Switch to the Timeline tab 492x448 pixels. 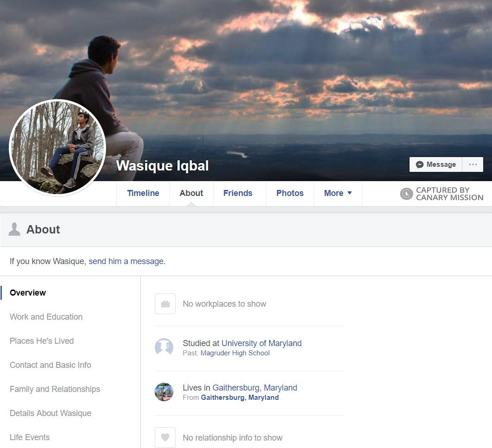coord(143,193)
